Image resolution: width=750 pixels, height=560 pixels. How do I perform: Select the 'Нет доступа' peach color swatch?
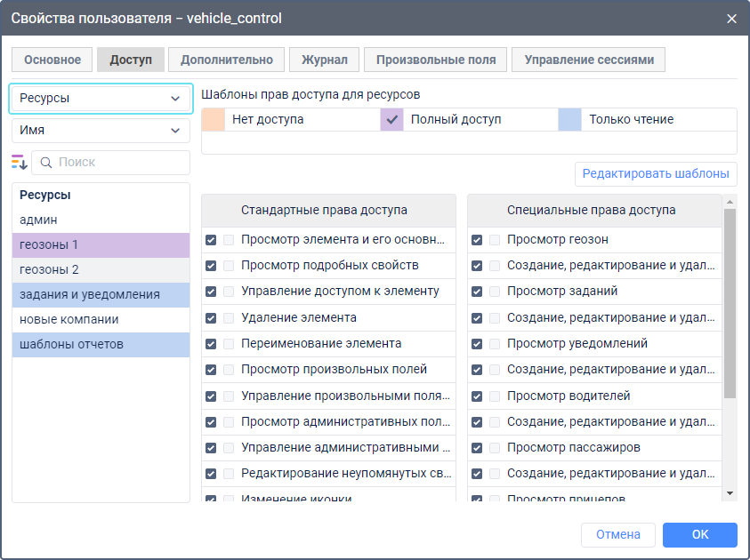214,119
